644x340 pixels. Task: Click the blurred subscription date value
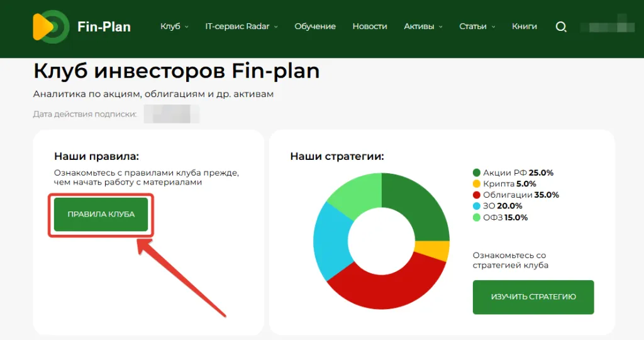click(x=172, y=114)
